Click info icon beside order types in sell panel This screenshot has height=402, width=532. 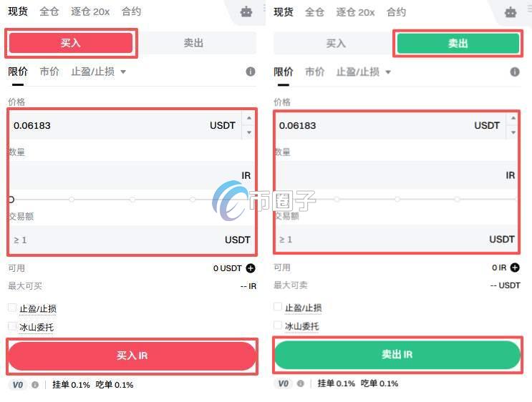(515, 72)
